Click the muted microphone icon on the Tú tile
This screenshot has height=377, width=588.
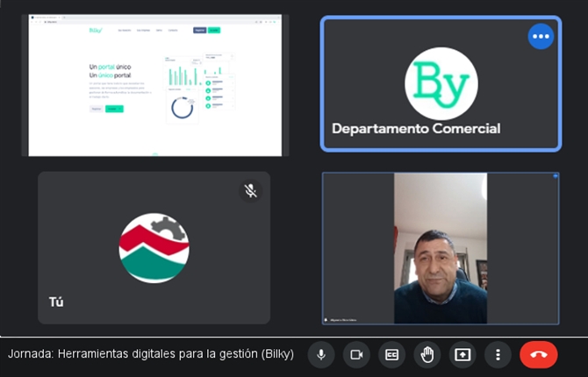pos(250,191)
